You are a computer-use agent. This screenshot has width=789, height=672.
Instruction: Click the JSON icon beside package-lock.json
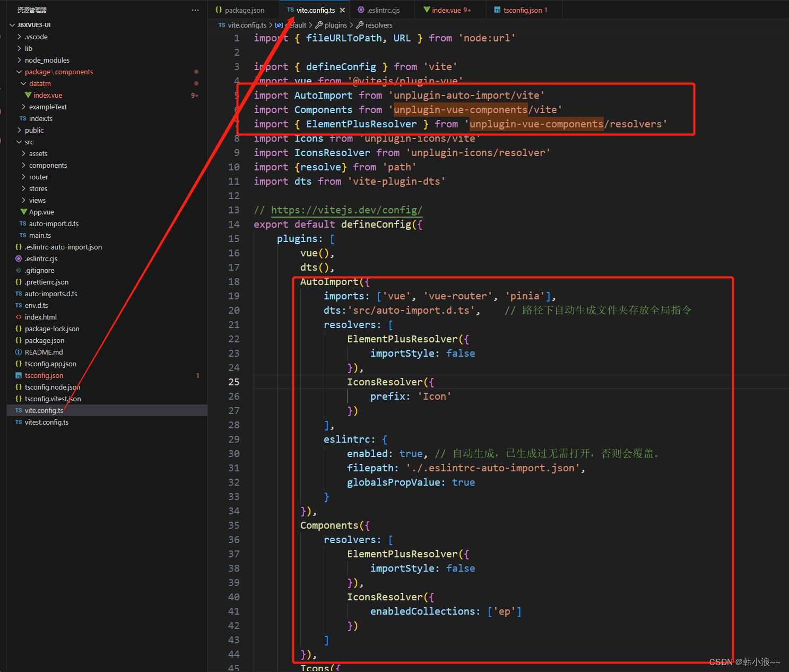tap(19, 329)
